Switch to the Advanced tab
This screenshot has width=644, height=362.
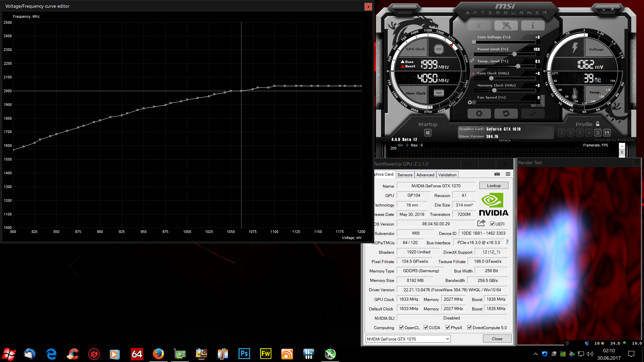click(x=425, y=175)
